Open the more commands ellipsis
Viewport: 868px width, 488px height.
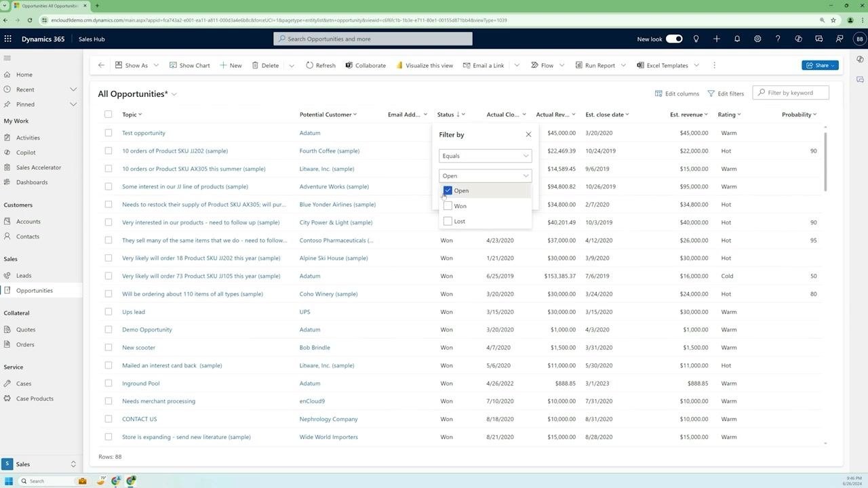point(714,65)
